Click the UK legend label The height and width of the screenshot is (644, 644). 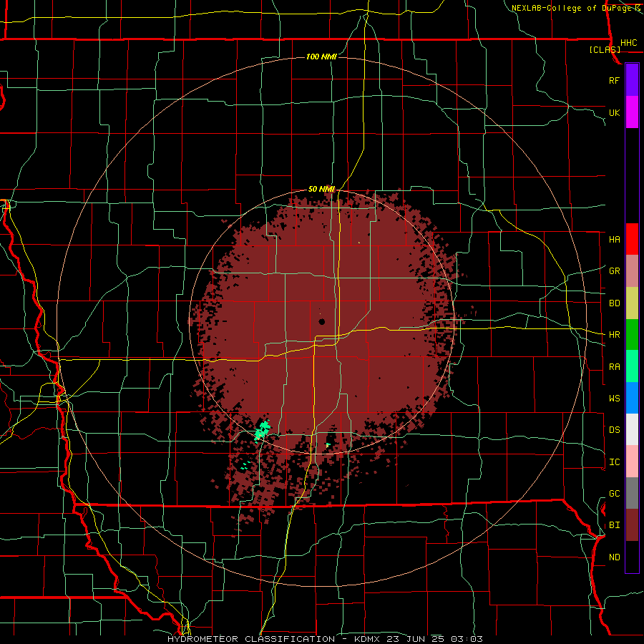614,112
